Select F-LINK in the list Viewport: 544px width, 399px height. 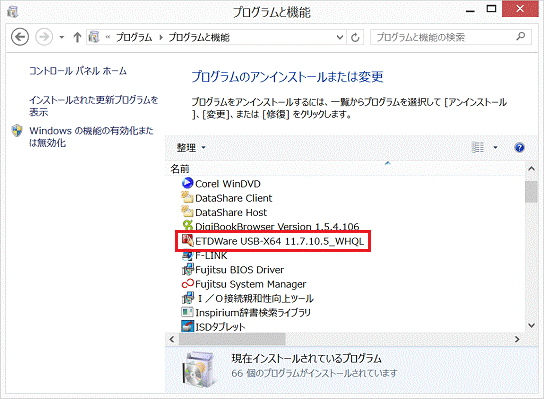coord(211,256)
